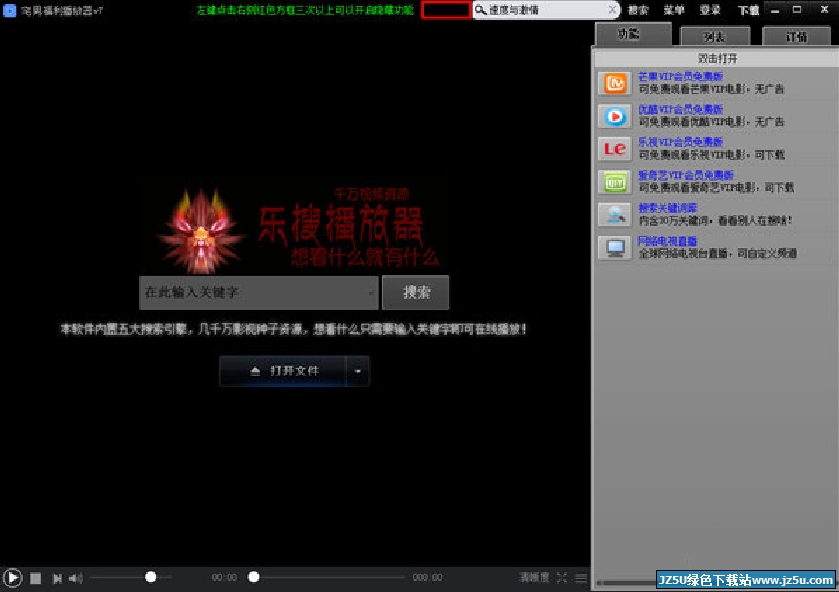Click the red-outlined box in the title bar

(446, 10)
